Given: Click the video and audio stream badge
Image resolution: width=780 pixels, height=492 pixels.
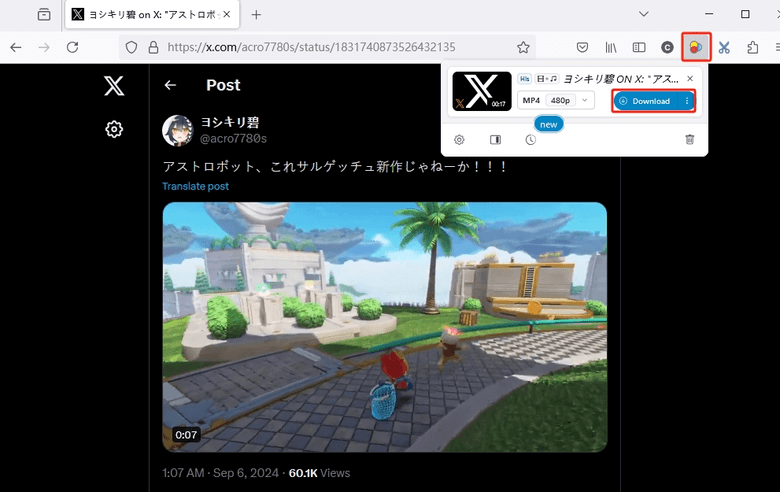Looking at the screenshot, I should coord(547,79).
